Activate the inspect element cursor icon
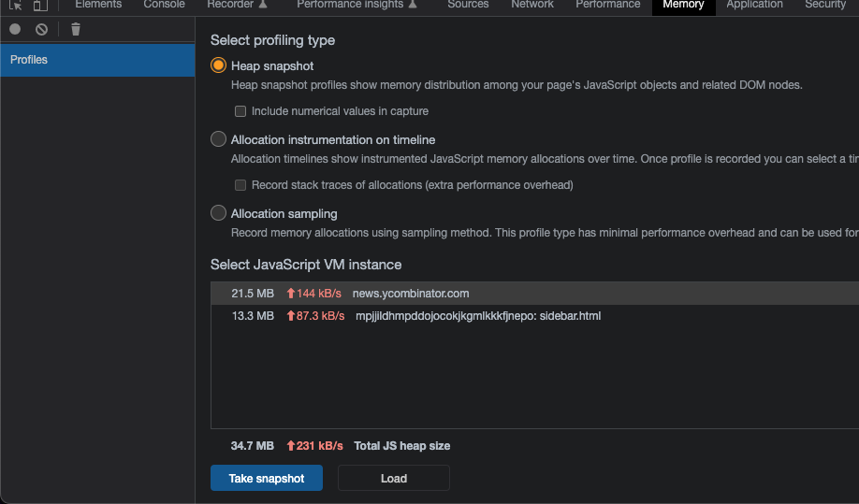 pyautogui.click(x=15, y=5)
